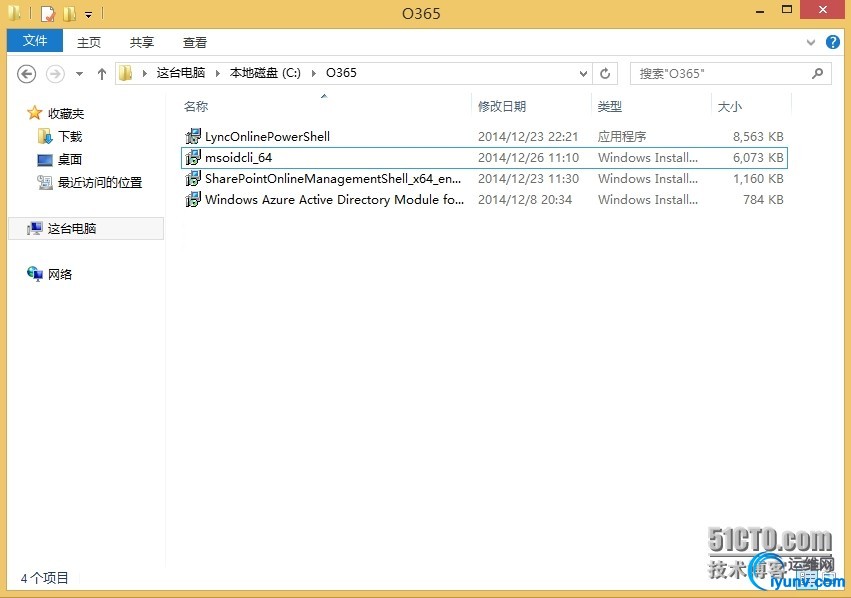Image resolution: width=851 pixels, height=598 pixels.
Task: Select 收藏夹 in the navigation pane
Action: pyautogui.click(x=66, y=113)
